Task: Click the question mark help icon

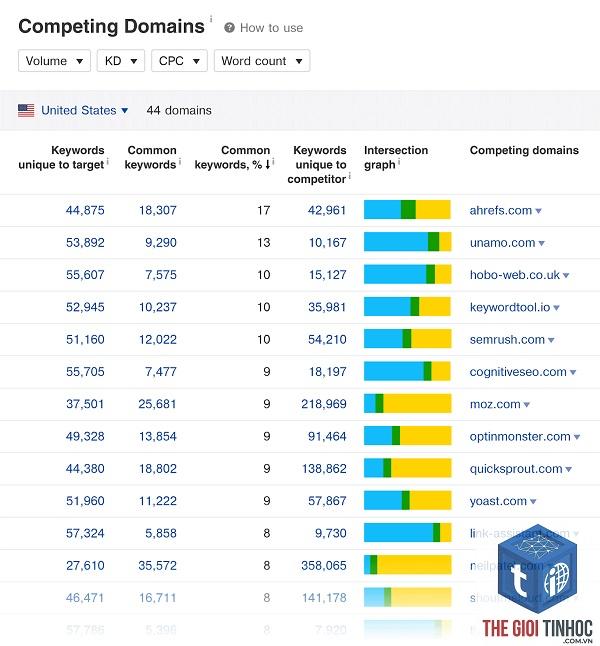Action: 229,28
